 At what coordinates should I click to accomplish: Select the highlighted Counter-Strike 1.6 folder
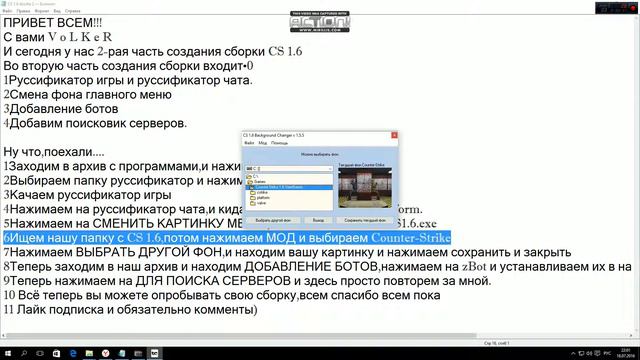[289, 187]
